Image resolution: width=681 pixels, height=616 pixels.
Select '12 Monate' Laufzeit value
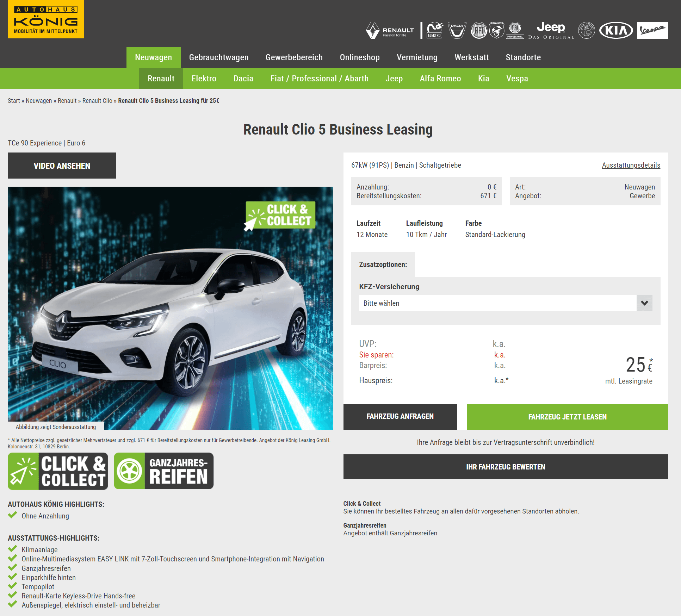[x=372, y=235]
